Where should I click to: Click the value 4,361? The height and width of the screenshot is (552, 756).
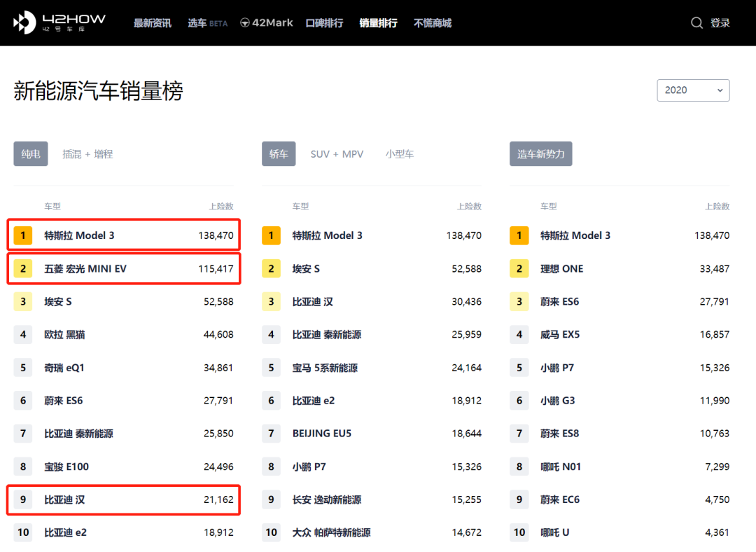(717, 532)
